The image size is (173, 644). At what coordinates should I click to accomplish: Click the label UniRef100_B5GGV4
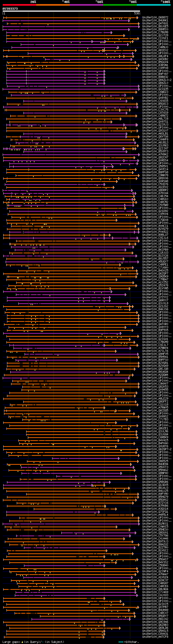[155, 62]
